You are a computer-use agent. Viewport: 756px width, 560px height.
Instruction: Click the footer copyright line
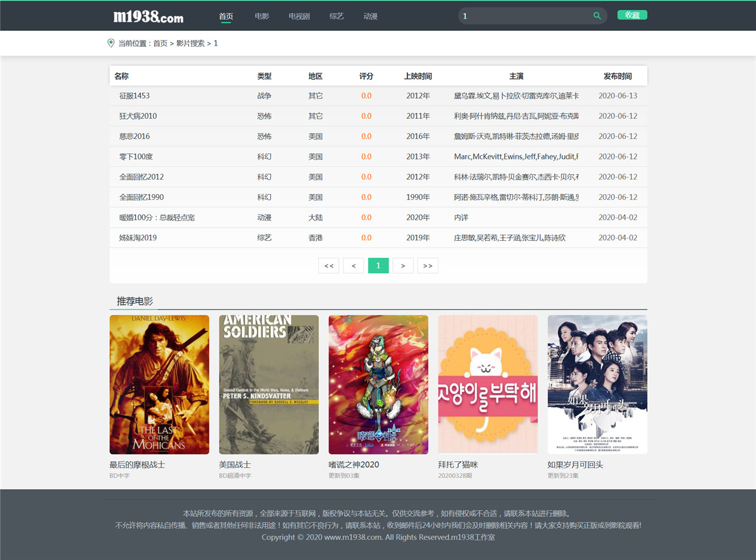click(x=378, y=537)
